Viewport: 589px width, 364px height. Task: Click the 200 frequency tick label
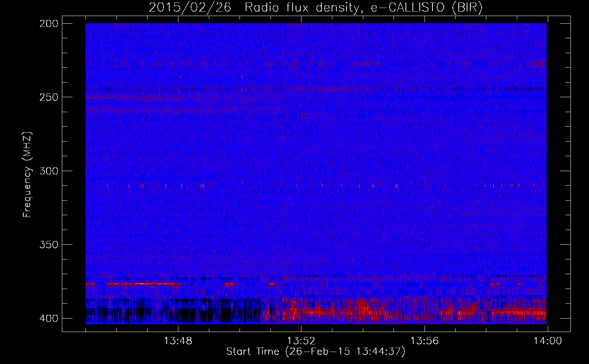(48, 24)
